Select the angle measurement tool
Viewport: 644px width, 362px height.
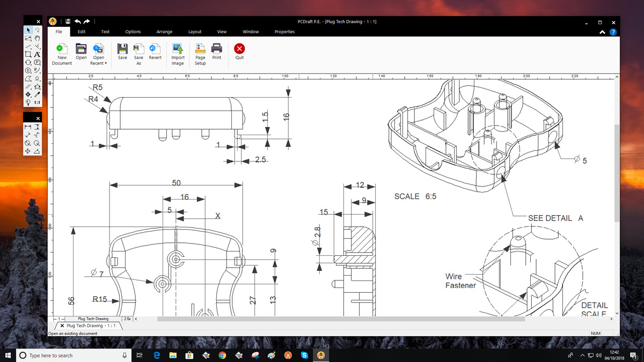[36, 151]
